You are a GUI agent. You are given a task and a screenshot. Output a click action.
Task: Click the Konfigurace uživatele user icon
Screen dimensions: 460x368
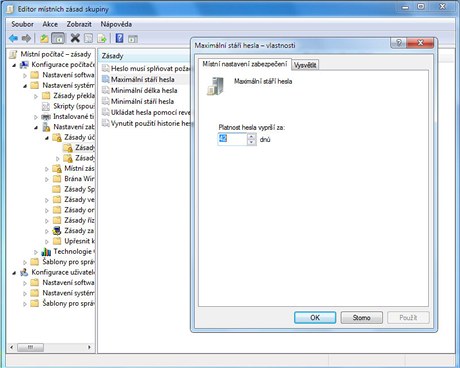24,272
